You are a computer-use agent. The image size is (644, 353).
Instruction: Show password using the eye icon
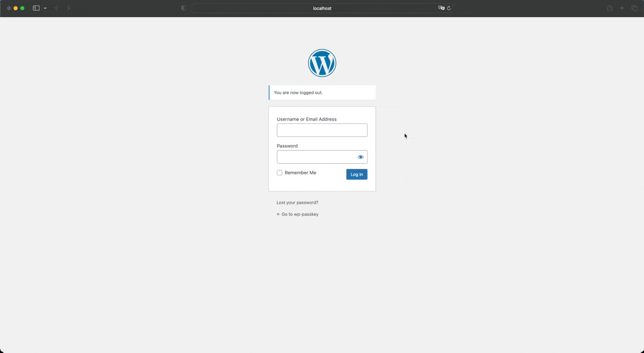point(361,157)
